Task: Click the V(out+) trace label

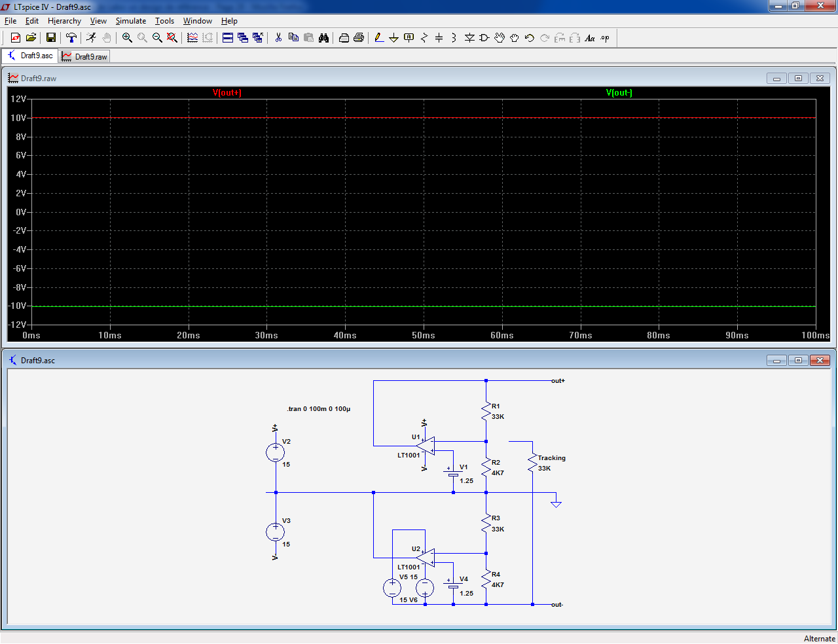Action: (x=227, y=93)
